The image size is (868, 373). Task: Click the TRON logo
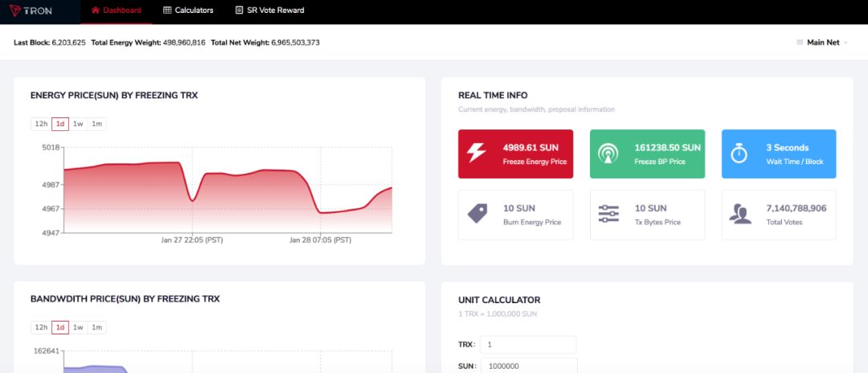click(30, 10)
